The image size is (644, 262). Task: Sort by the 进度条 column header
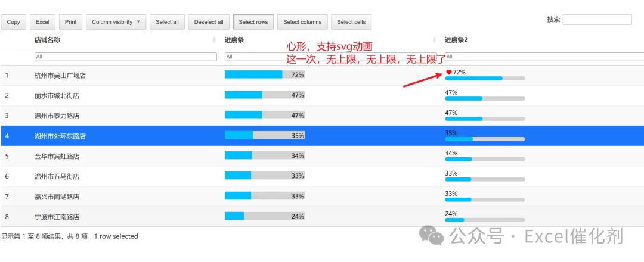[234, 40]
